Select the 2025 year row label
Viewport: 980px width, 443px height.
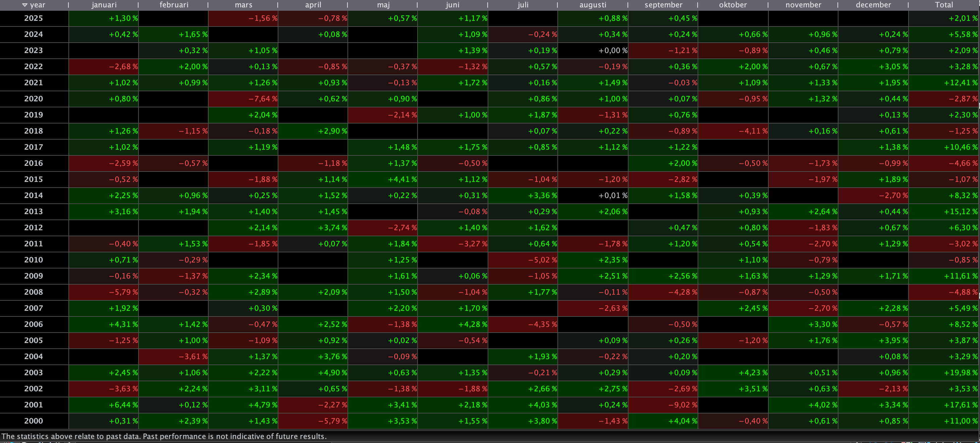point(34,18)
